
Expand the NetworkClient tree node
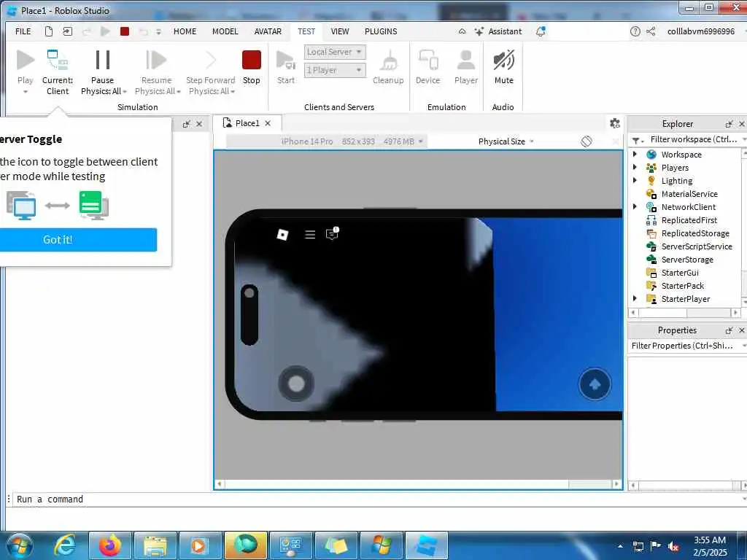tap(635, 206)
